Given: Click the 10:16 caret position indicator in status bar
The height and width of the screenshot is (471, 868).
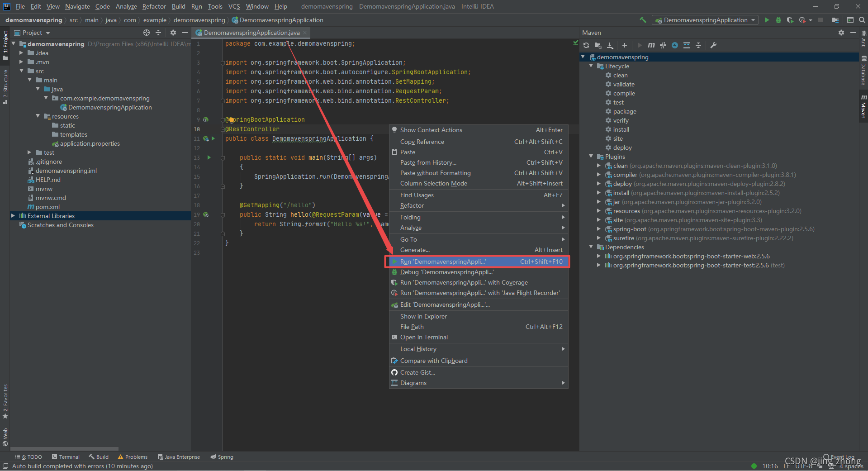Looking at the screenshot, I should click(770, 466).
